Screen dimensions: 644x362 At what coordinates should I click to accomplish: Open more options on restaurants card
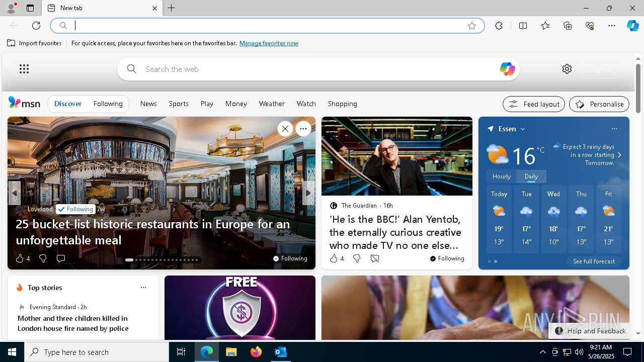[303, 129]
